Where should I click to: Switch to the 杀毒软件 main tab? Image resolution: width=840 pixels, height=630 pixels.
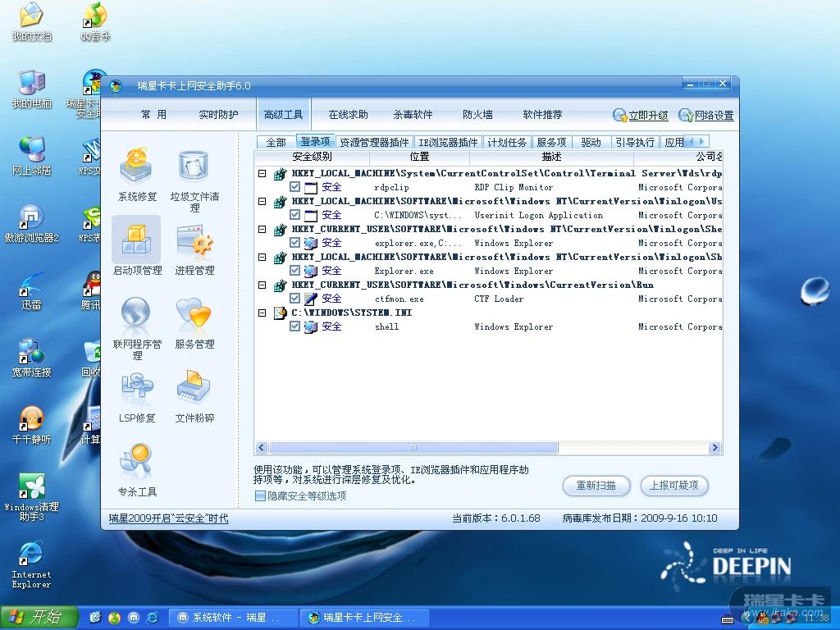(x=413, y=115)
